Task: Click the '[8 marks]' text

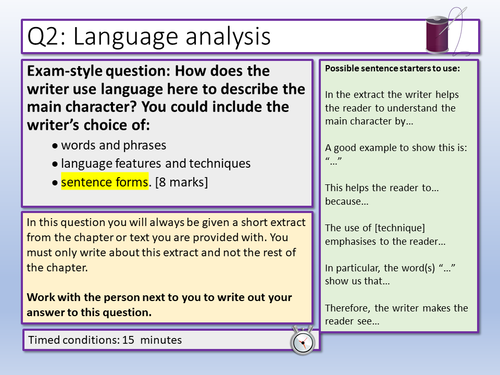Action: 181,182
